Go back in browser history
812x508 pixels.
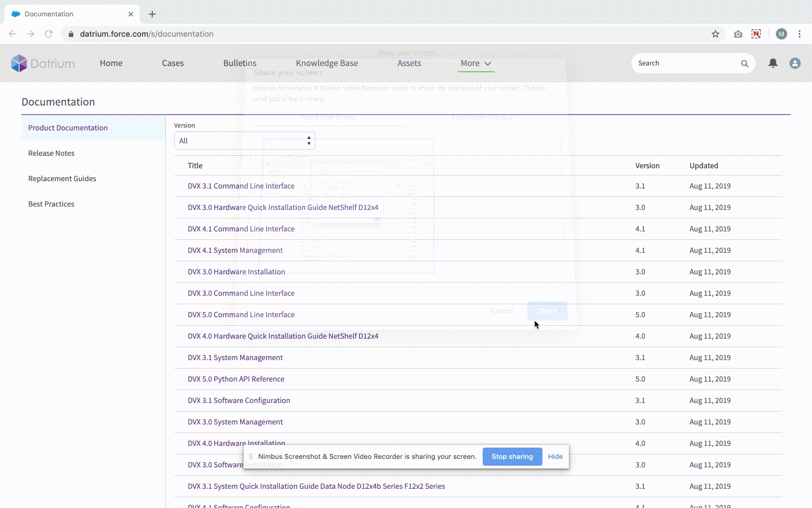pos(12,34)
